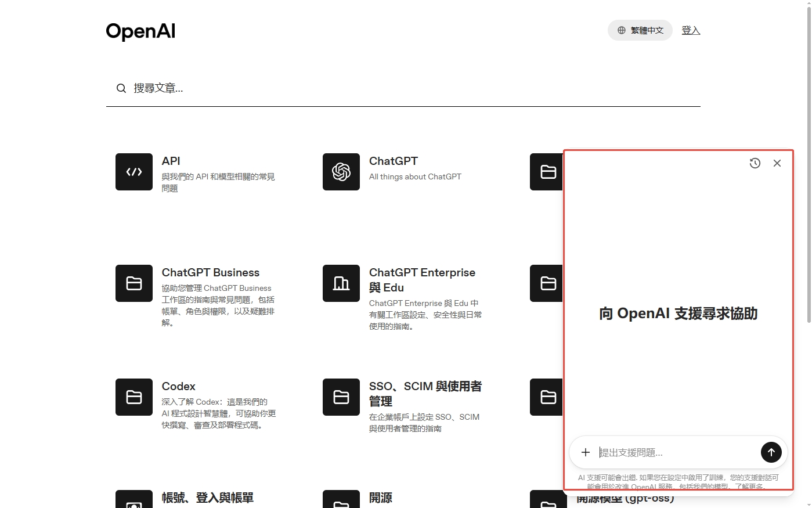812x508 pixels.
Task: Click the send arrow button in chat
Action: click(x=771, y=452)
